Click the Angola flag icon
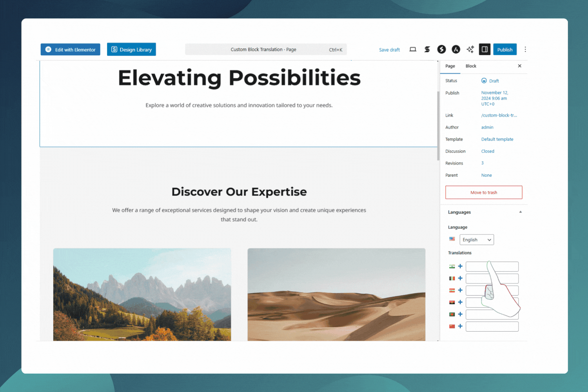588x392 pixels. [x=452, y=302]
